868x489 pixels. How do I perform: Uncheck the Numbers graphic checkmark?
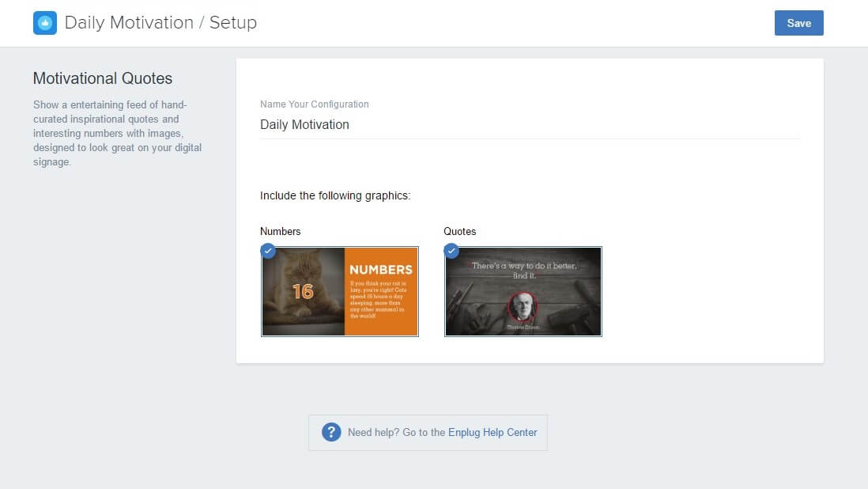tap(268, 251)
